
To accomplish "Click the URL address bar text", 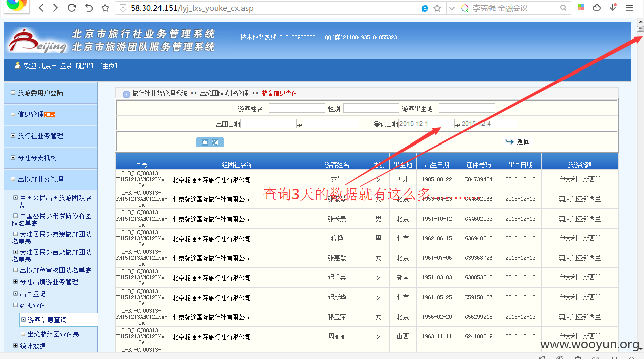I will coord(192,8).
